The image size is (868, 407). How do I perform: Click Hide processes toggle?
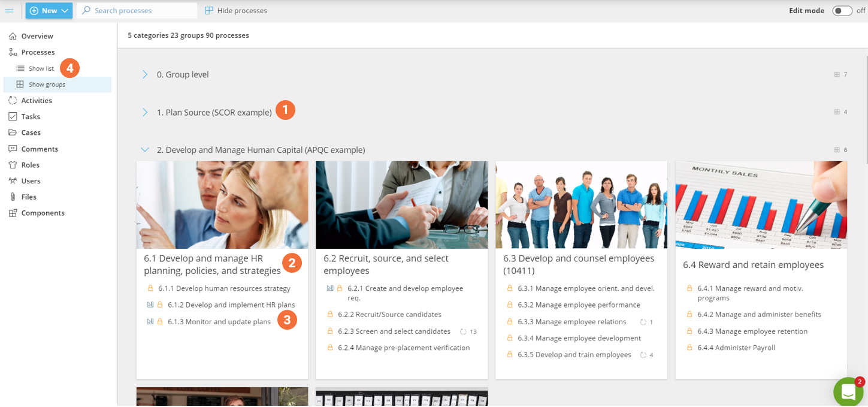coord(236,11)
